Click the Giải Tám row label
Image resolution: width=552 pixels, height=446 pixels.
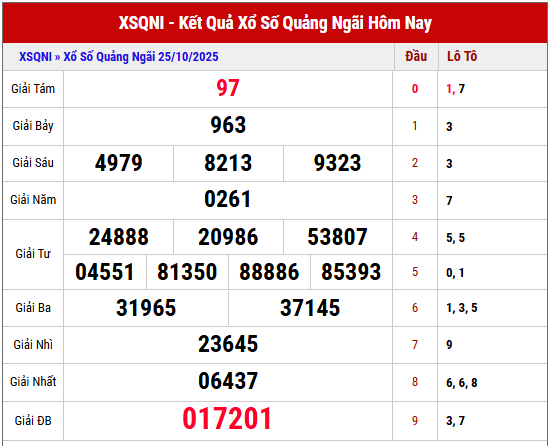(x=33, y=89)
